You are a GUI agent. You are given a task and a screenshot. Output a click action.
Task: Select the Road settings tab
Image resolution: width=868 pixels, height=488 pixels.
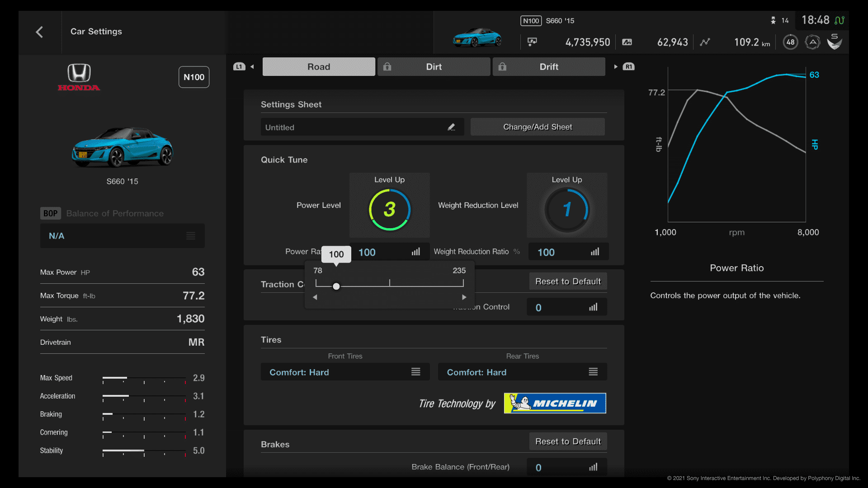(x=319, y=67)
